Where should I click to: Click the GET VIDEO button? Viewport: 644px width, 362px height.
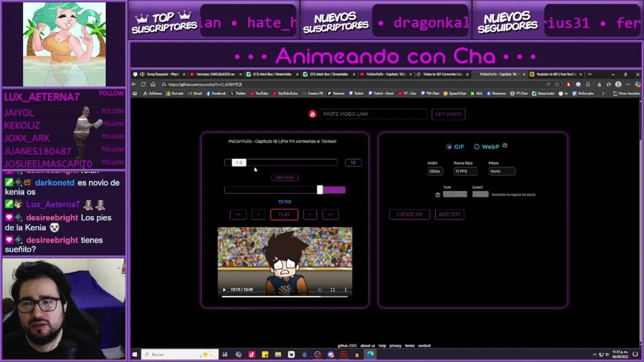click(448, 114)
